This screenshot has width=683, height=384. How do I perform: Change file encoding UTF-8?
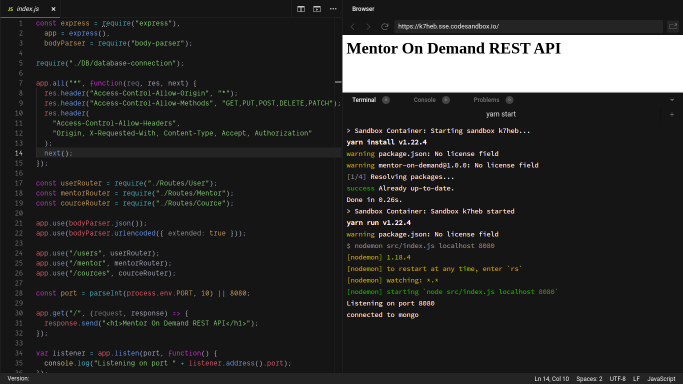(x=617, y=379)
